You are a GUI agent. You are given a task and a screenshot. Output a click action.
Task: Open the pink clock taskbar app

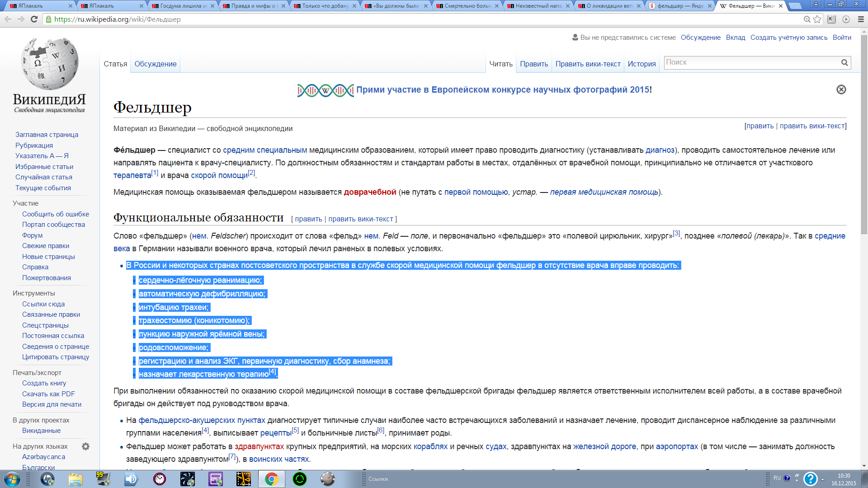click(159, 479)
